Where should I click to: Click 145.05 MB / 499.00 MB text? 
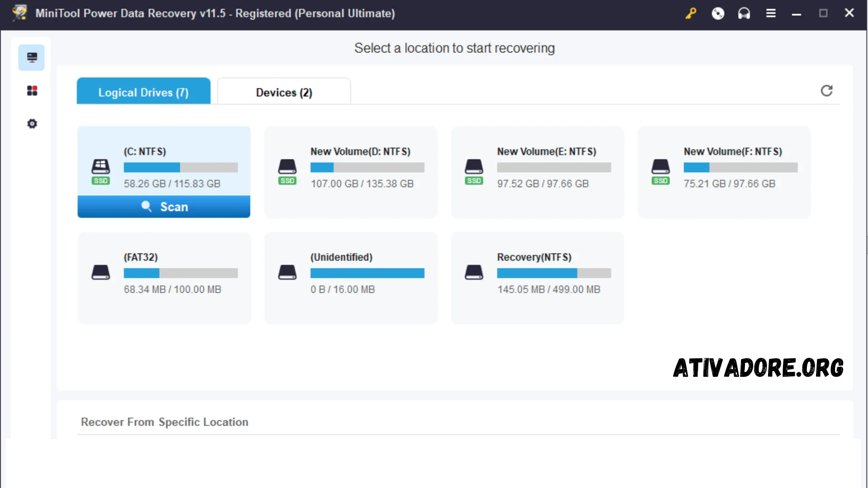549,290
